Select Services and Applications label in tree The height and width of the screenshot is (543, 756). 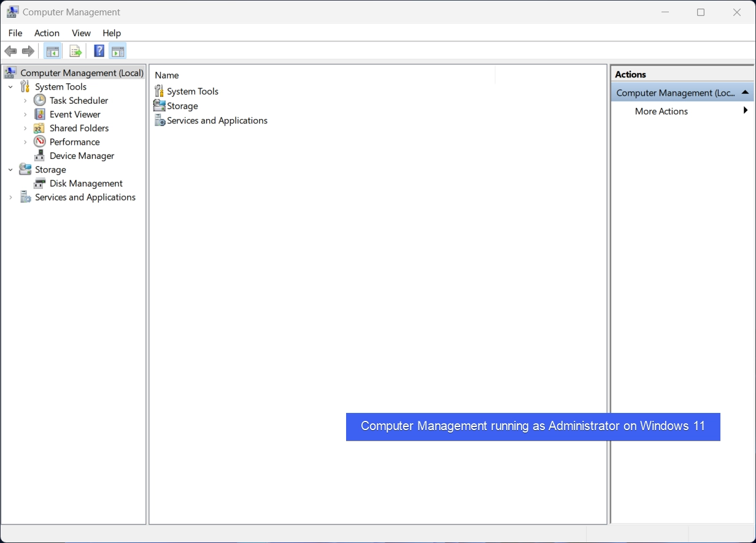tap(85, 197)
